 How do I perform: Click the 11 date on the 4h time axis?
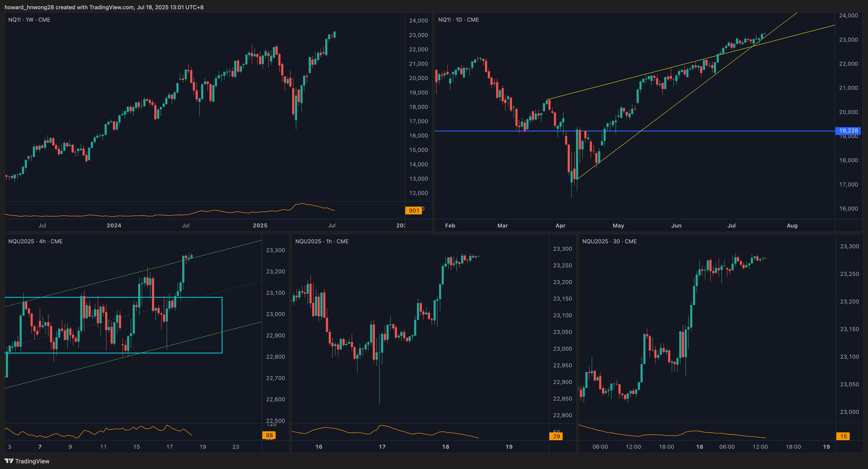click(103, 447)
